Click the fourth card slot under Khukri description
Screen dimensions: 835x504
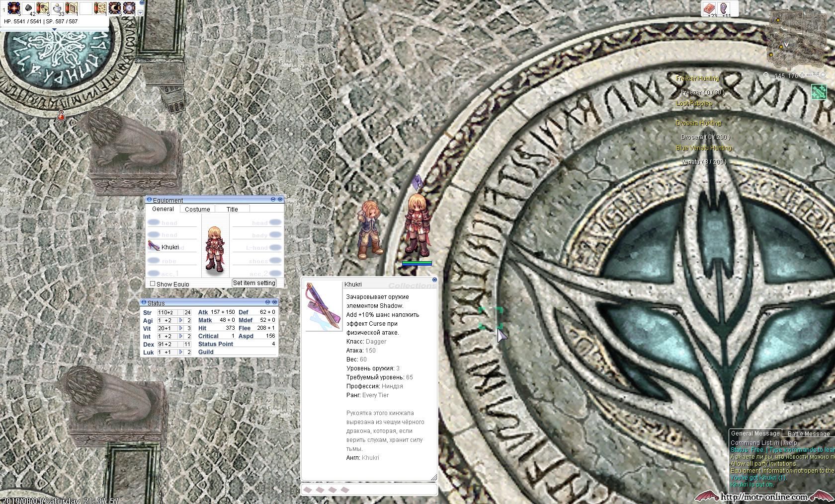point(345,490)
